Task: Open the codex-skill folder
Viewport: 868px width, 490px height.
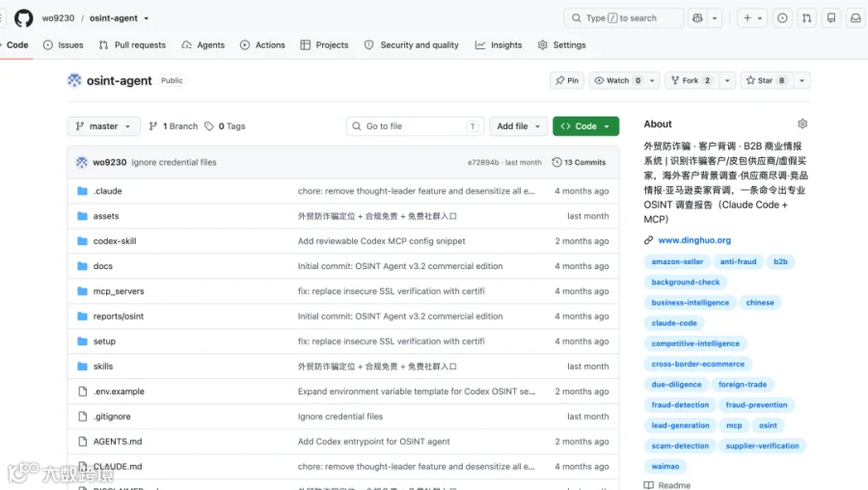Action: point(115,241)
